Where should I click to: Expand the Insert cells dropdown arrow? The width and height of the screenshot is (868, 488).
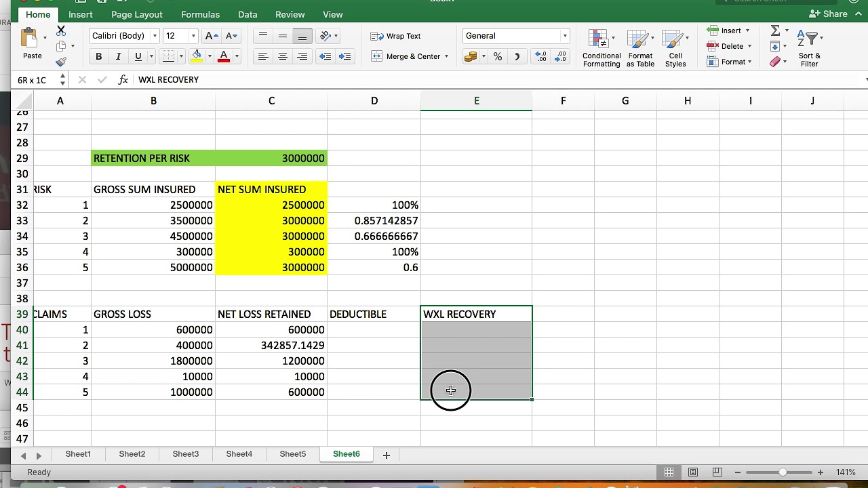tap(747, 30)
